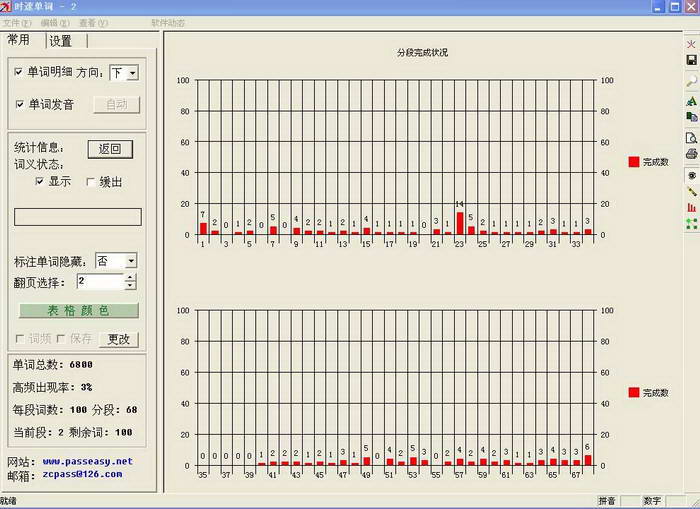The image size is (700, 509).
Task: Toggle the 单词明细 checkbox
Action: tap(18, 71)
